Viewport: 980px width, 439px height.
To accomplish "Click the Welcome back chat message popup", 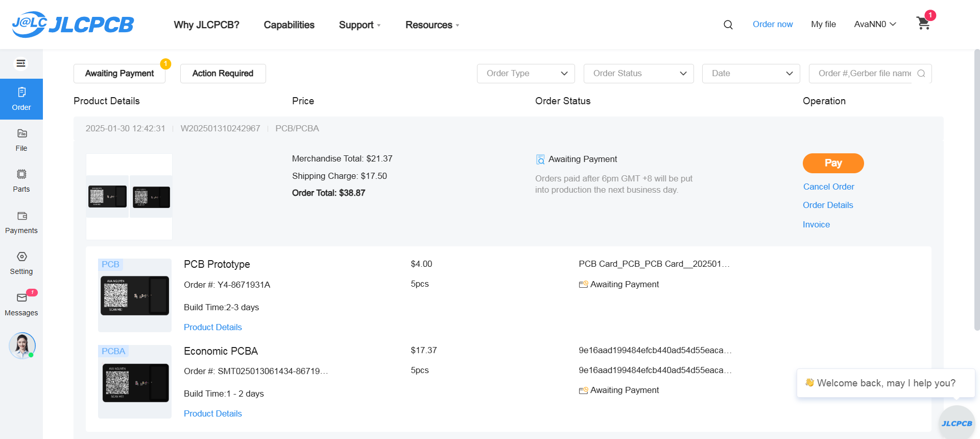I will (886, 383).
